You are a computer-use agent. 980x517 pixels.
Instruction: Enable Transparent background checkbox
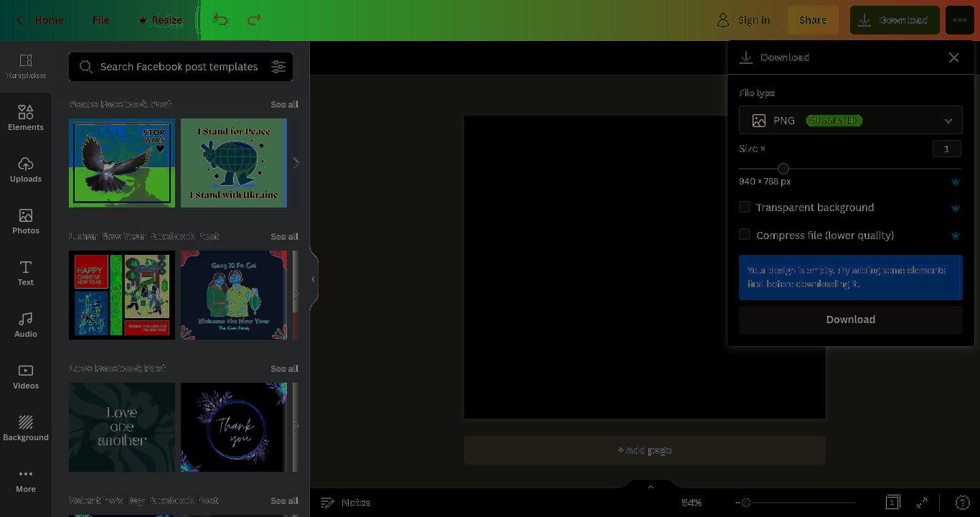click(x=745, y=207)
